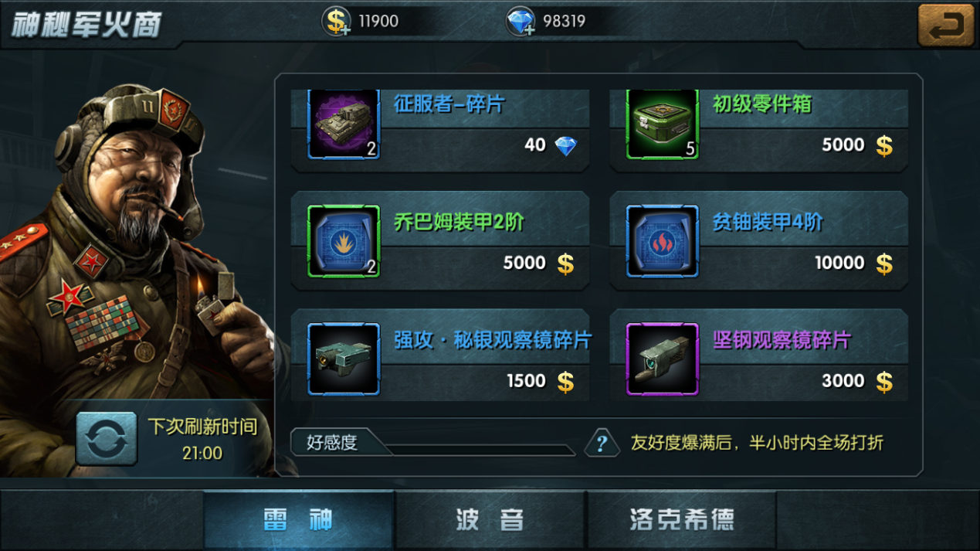The image size is (980, 551).
Task: Select the 初级零件箱 green crate icon
Action: coord(662,124)
